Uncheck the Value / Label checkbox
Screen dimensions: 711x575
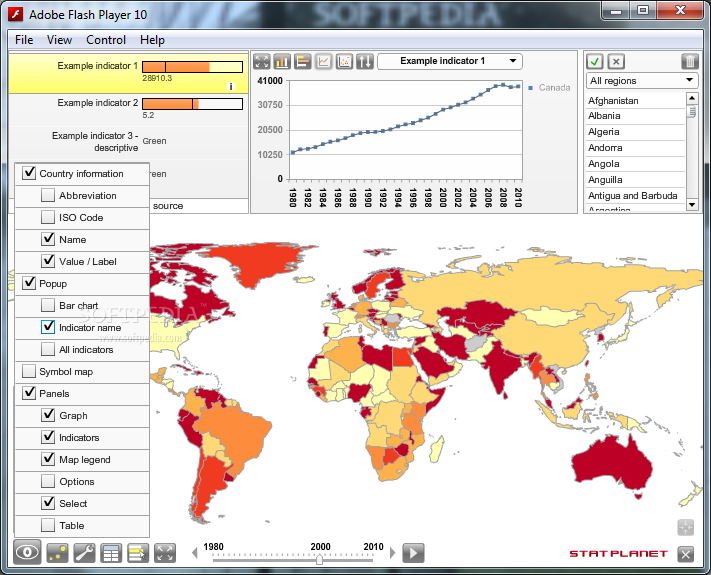[x=48, y=261]
